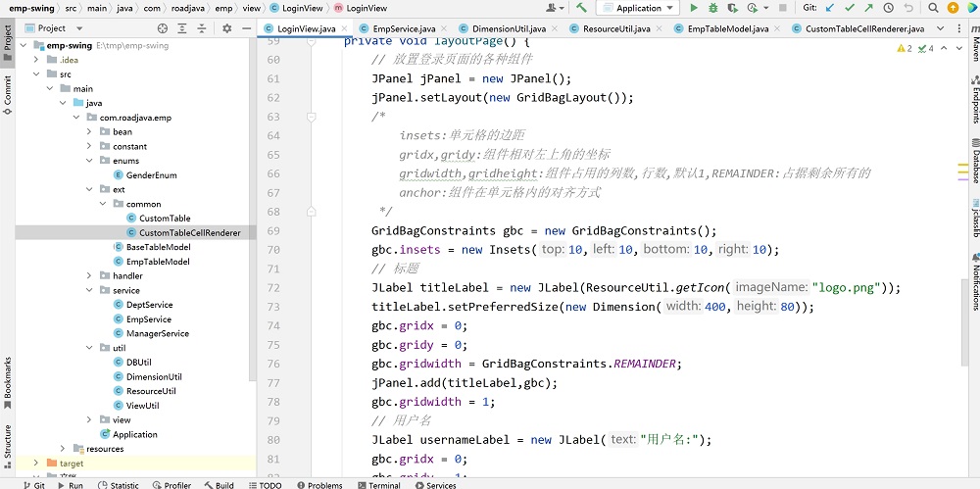
Task: Open the Statistic tool window
Action: (119, 485)
